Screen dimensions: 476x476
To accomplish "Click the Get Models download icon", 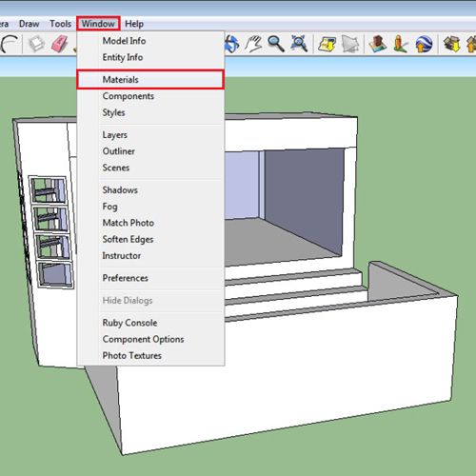I will [x=452, y=44].
